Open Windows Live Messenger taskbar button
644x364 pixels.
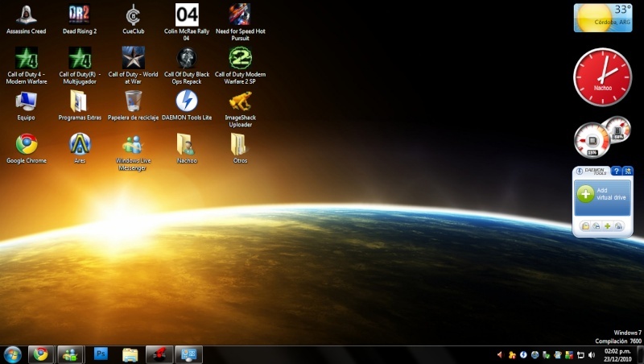[71, 354]
